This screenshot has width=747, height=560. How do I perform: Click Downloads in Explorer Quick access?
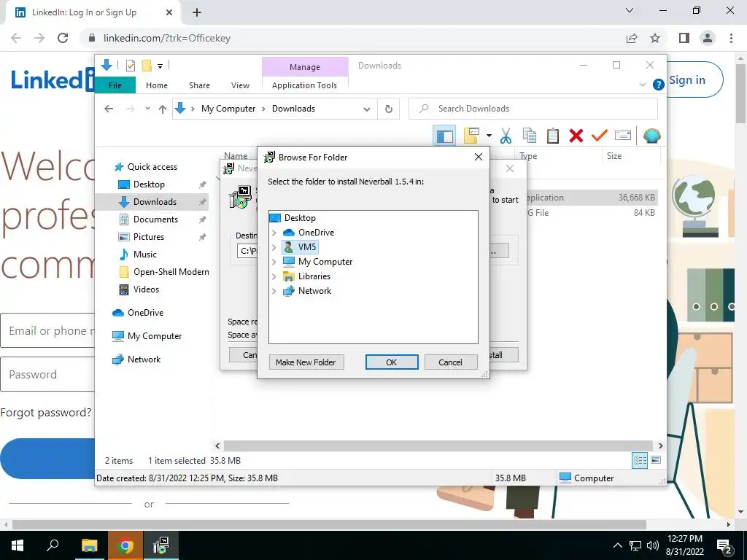click(155, 202)
